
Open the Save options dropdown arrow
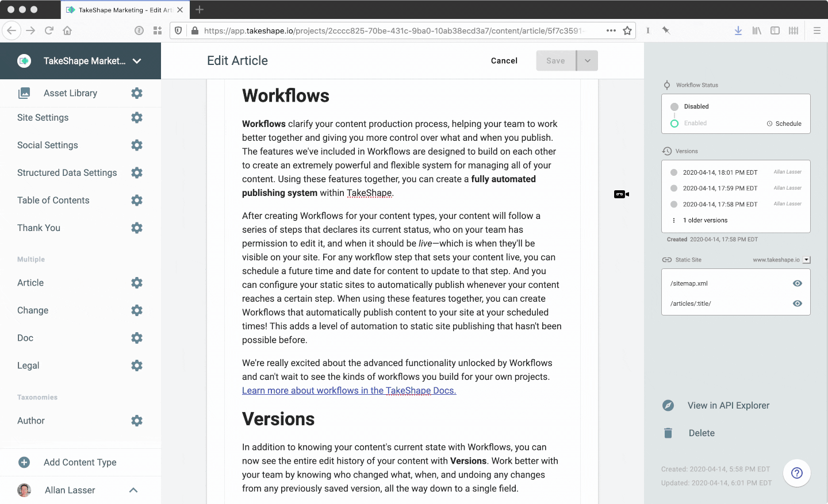point(588,60)
